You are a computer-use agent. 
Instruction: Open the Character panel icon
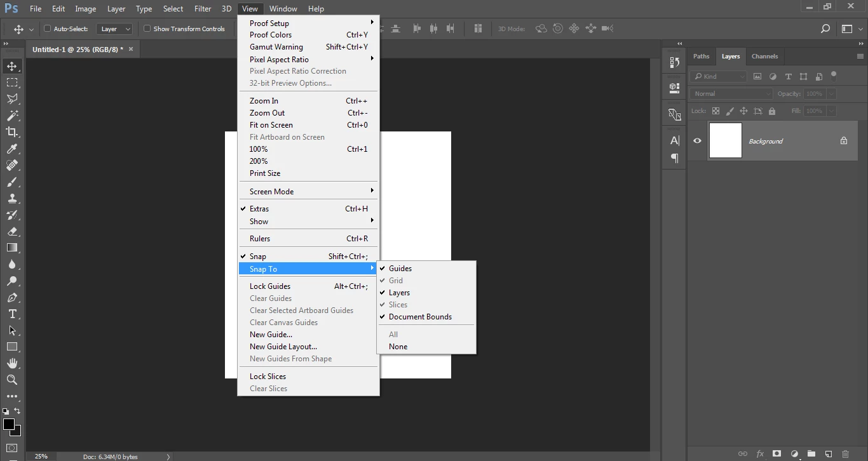(x=675, y=140)
